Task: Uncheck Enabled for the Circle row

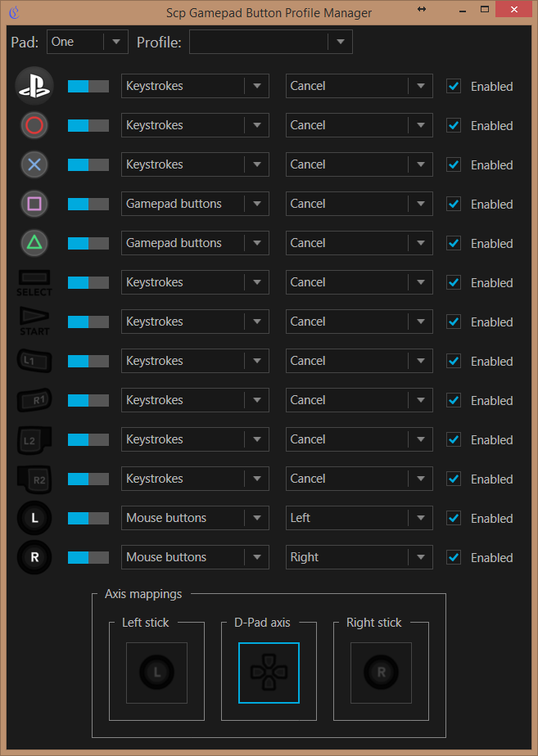Action: coord(454,125)
